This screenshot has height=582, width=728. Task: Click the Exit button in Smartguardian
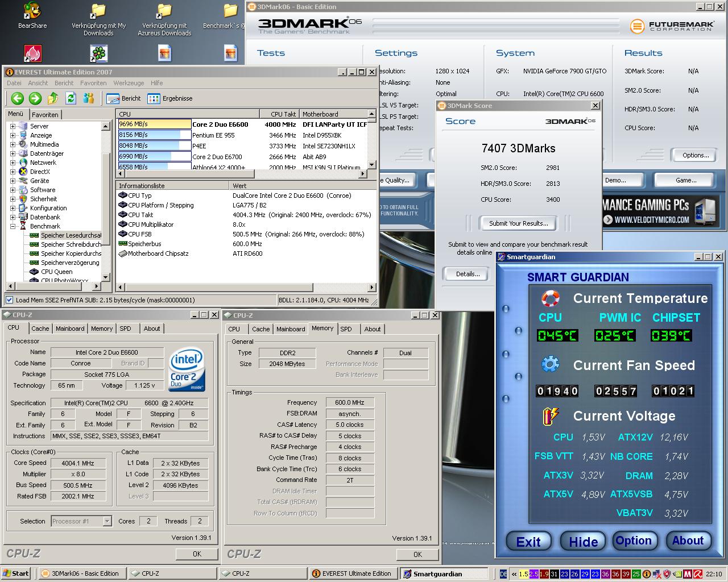528,542
